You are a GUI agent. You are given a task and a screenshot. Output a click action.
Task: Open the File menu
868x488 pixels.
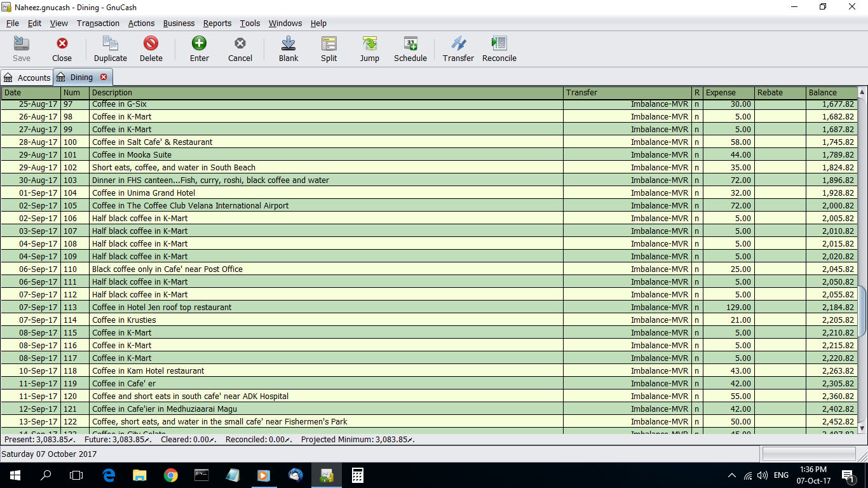(x=13, y=23)
